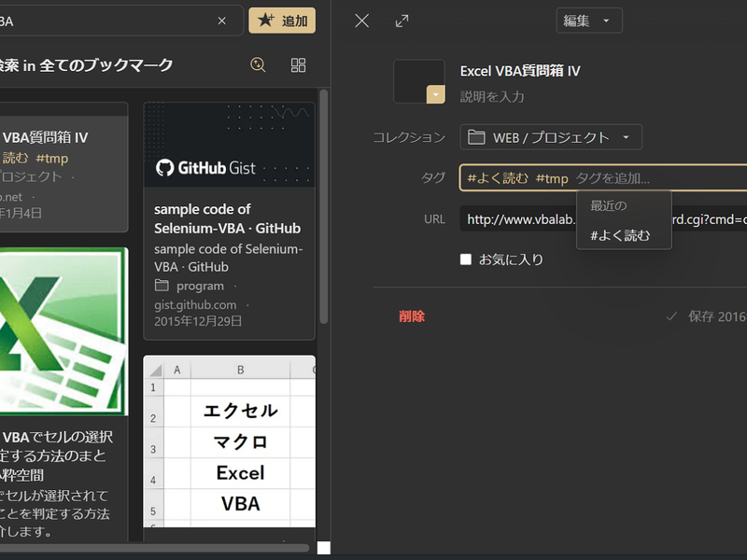Expand WEB / プロジェクト collection selector
Screen dimensions: 747x560
[x=551, y=137]
